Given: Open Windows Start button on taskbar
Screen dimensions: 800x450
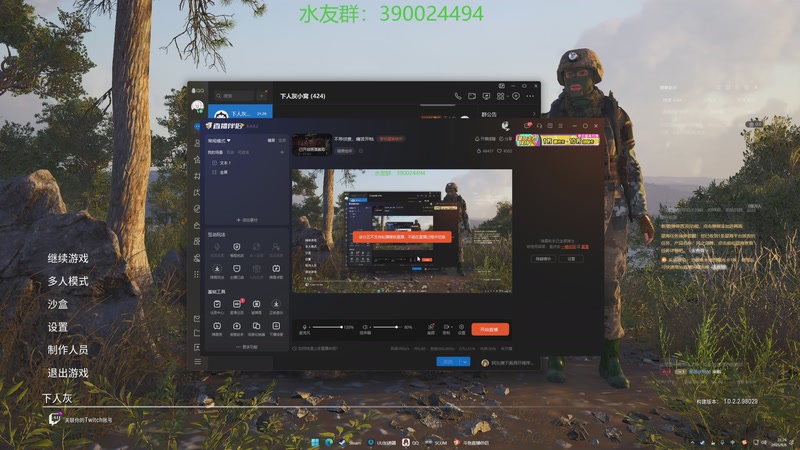Looking at the screenshot, I should coord(315,442).
